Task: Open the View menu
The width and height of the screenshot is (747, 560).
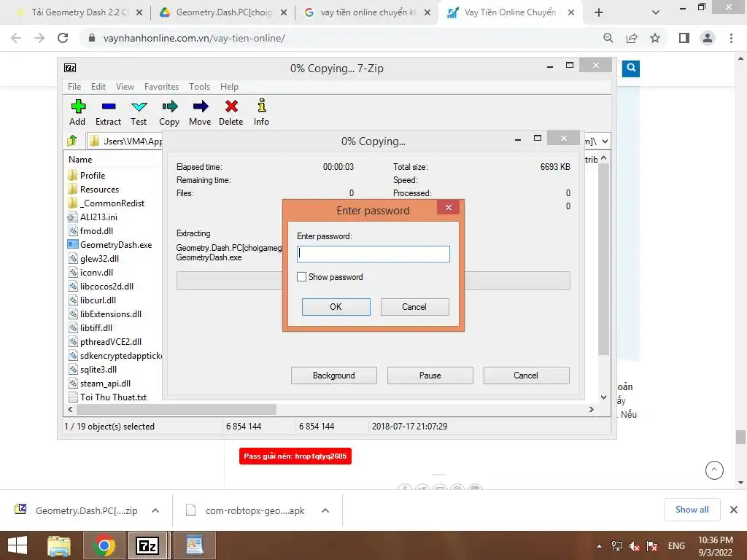Action: tap(125, 87)
